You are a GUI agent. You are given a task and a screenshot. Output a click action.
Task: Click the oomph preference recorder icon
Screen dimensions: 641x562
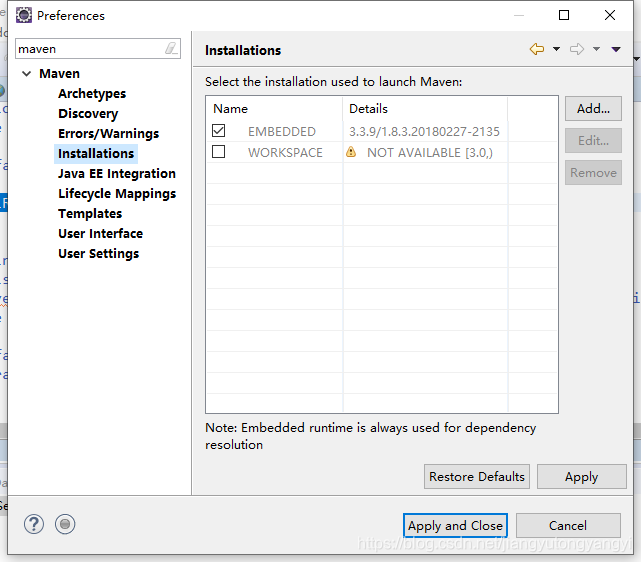tap(65, 524)
